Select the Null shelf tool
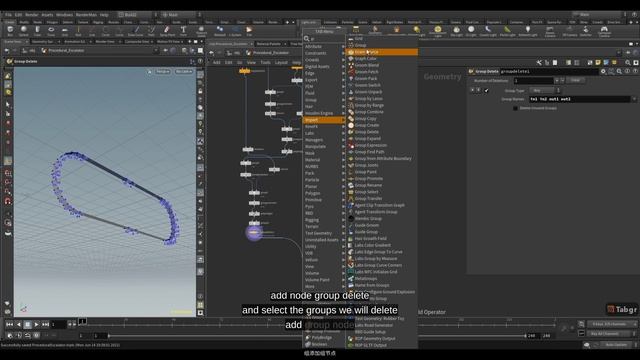 pyautogui.click(x=78, y=31)
